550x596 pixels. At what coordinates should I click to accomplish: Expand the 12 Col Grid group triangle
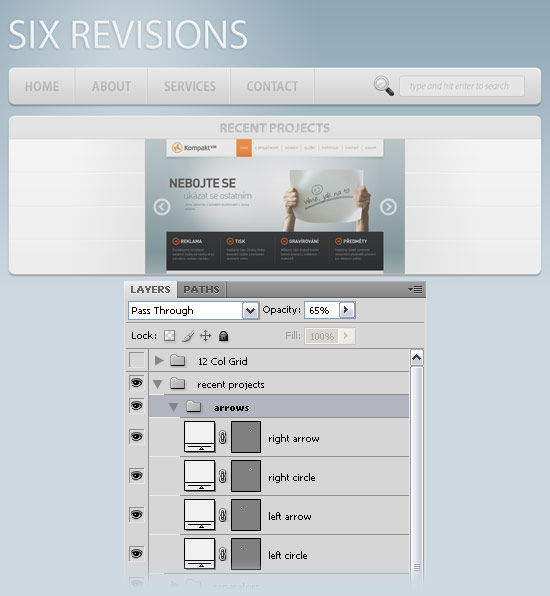point(159,360)
